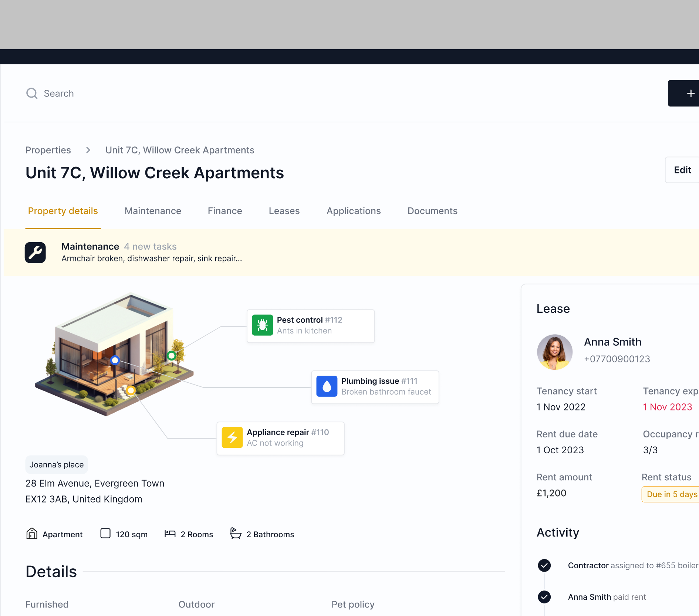Viewport: 699px width, 616px height.
Task: Click the 2 Rooms bed icon
Action: tap(170, 534)
